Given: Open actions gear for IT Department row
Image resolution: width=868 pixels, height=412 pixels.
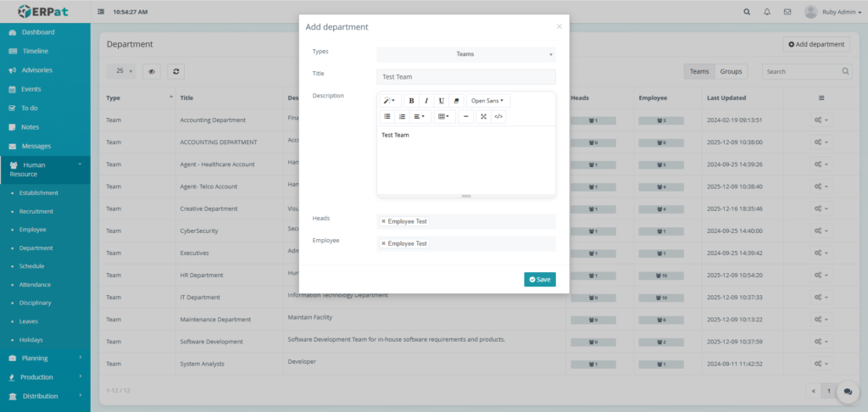Looking at the screenshot, I should (x=821, y=298).
